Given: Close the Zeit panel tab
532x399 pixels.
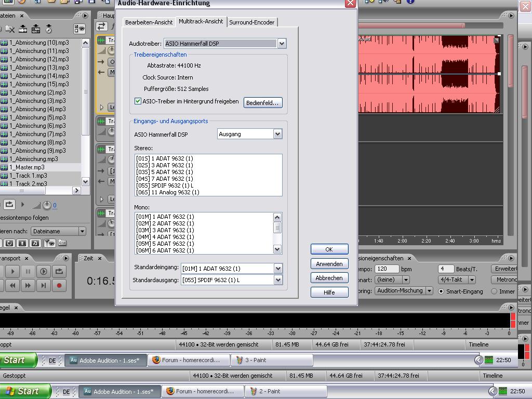Looking at the screenshot, I should 100,258.
